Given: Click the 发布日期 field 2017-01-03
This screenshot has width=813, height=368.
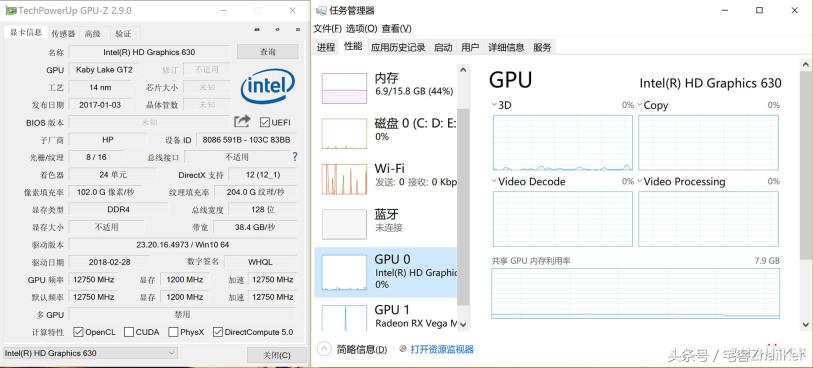Looking at the screenshot, I should [x=100, y=105].
